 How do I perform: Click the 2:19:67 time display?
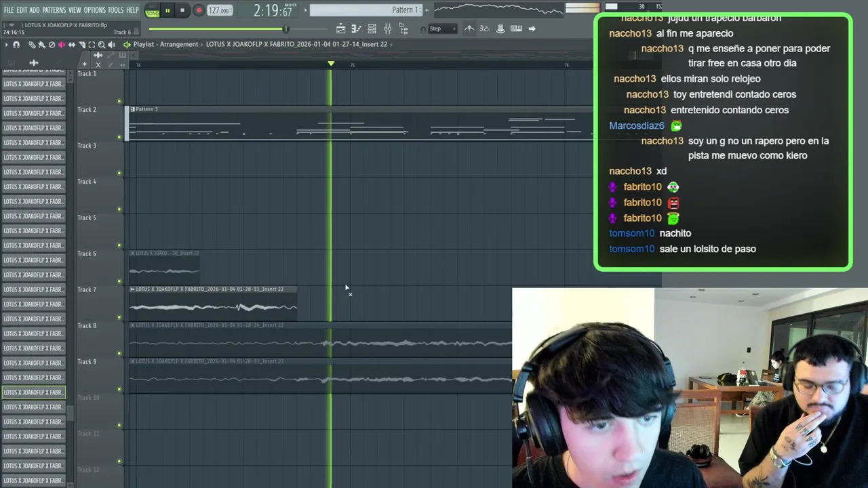click(273, 11)
